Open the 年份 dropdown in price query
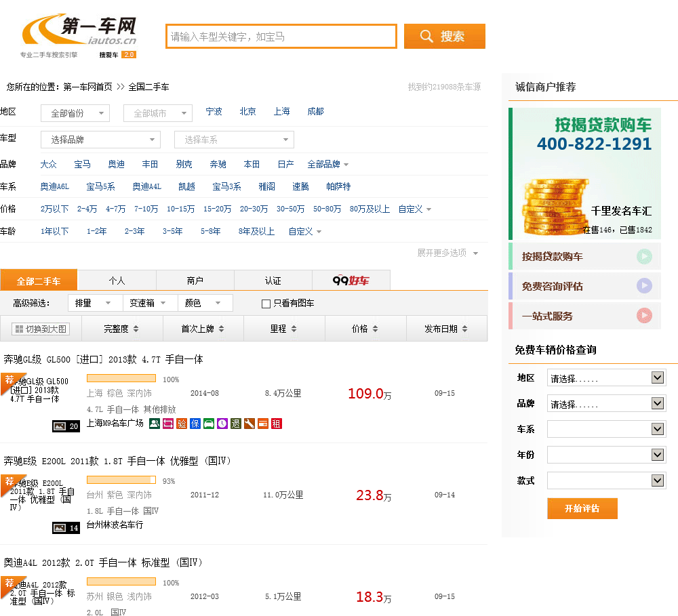 tap(606, 455)
